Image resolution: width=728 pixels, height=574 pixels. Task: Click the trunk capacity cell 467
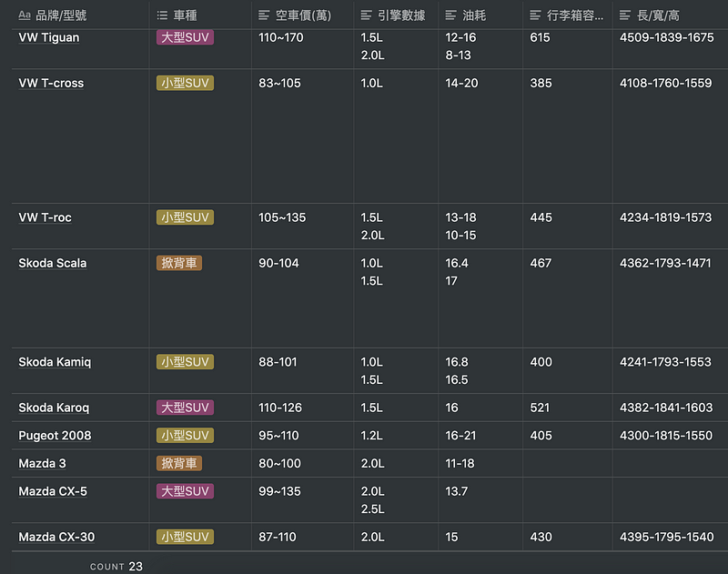tap(567, 298)
